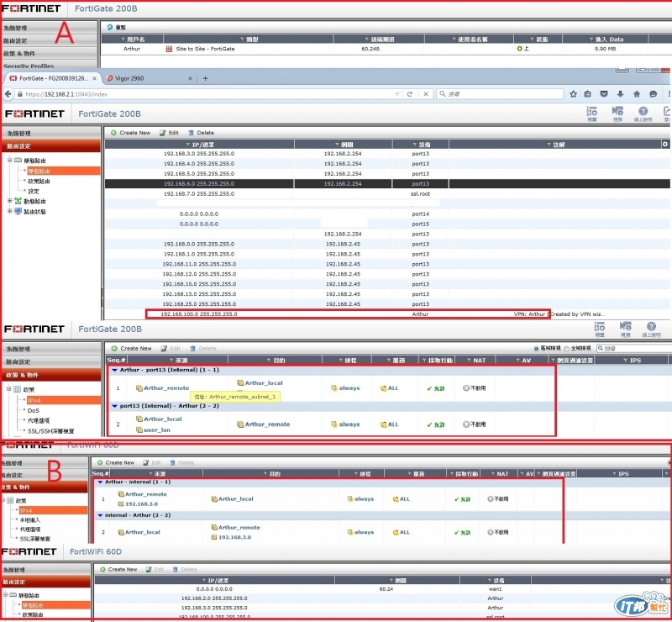
Task: Collapse the static routing tree node
Action: coord(9,160)
